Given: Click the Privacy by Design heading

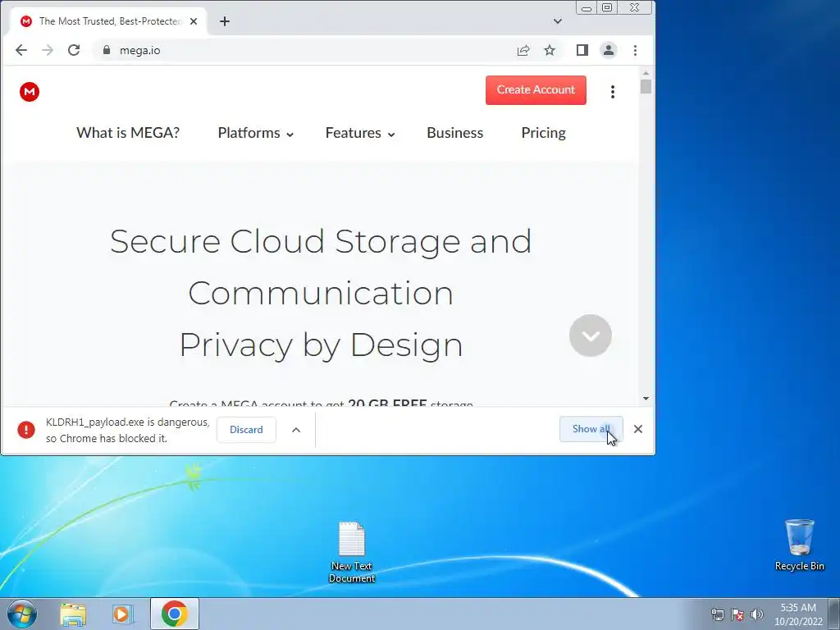Looking at the screenshot, I should [x=321, y=345].
